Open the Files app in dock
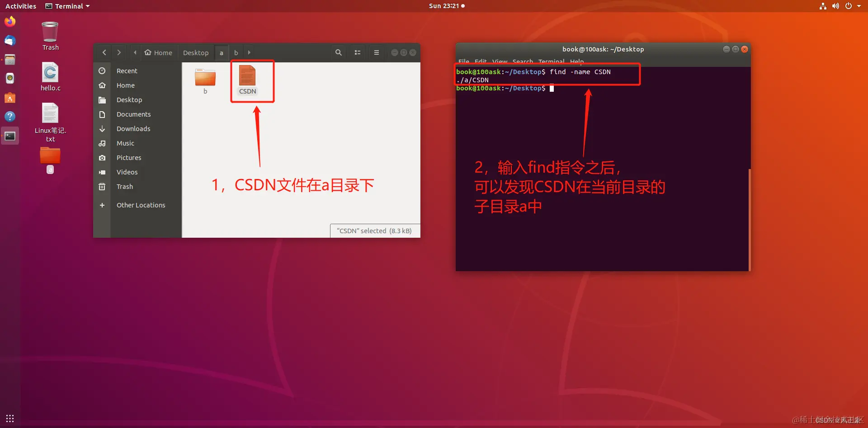 (10, 60)
